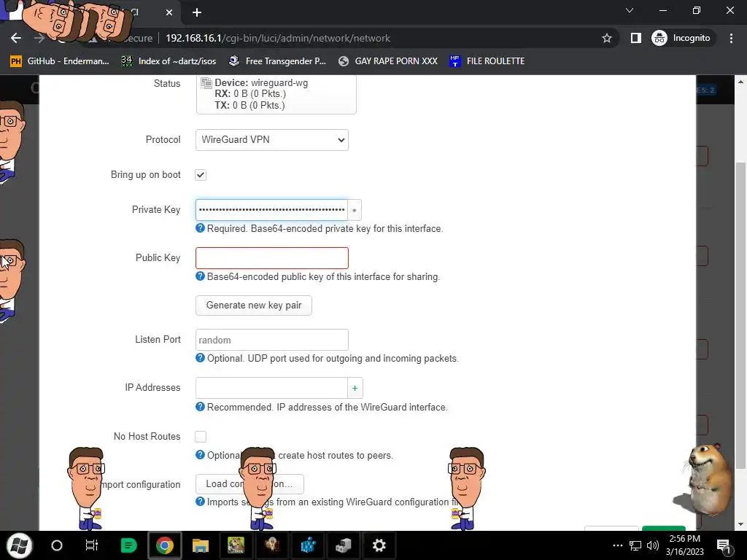Open the Protocol WireGuard VPN dropdown
747x560 pixels.
tap(272, 140)
